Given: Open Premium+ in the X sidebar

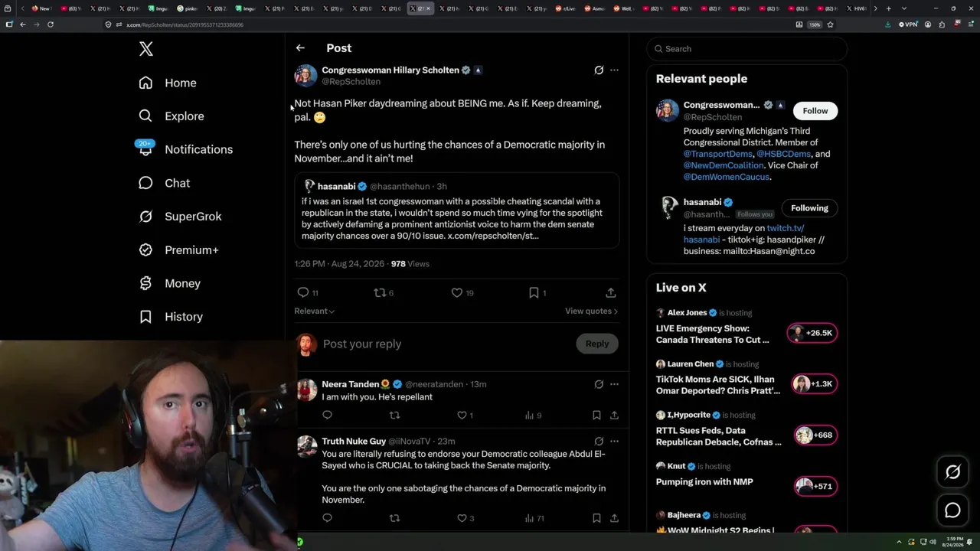Looking at the screenshot, I should pyautogui.click(x=179, y=250).
